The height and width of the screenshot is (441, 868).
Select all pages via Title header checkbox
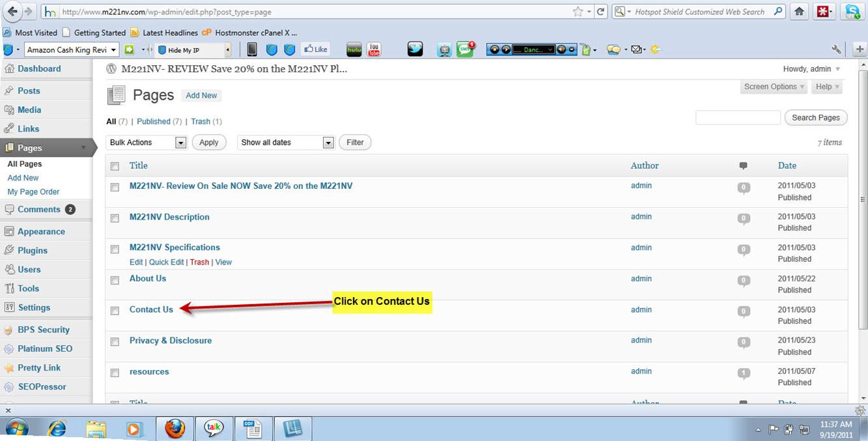click(x=115, y=166)
